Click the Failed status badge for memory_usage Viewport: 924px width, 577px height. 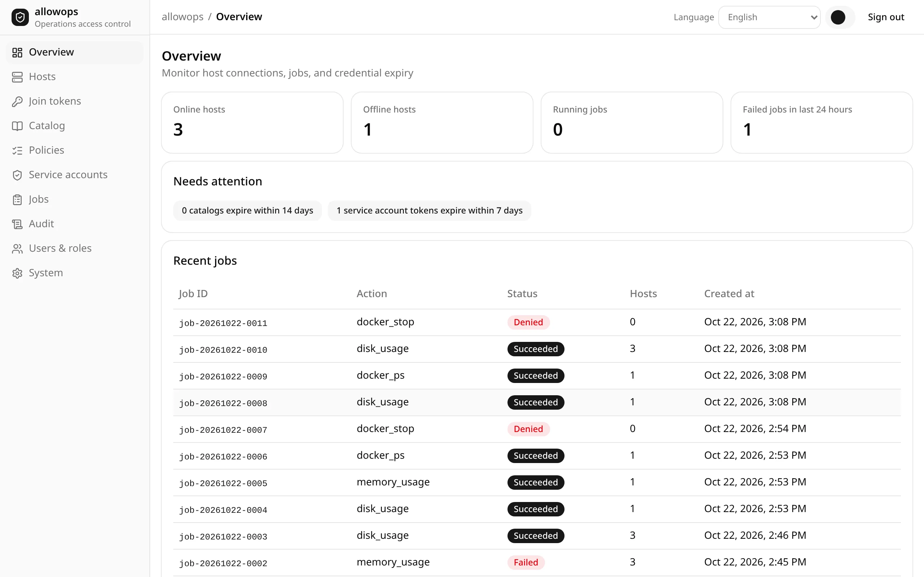(526, 562)
